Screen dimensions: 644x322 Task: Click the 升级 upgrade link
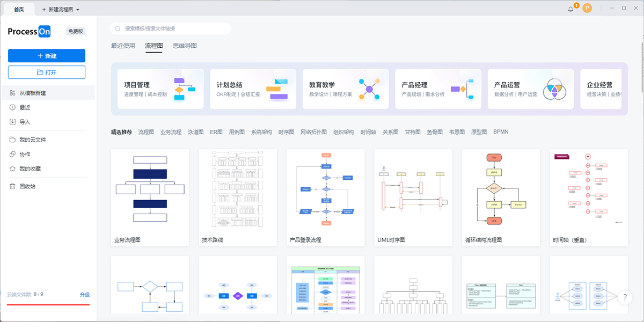pos(86,295)
